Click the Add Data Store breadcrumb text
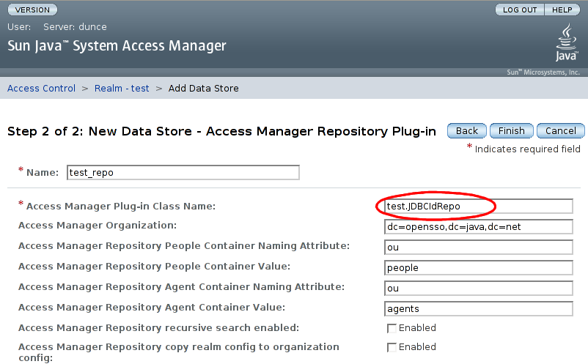 coord(203,89)
